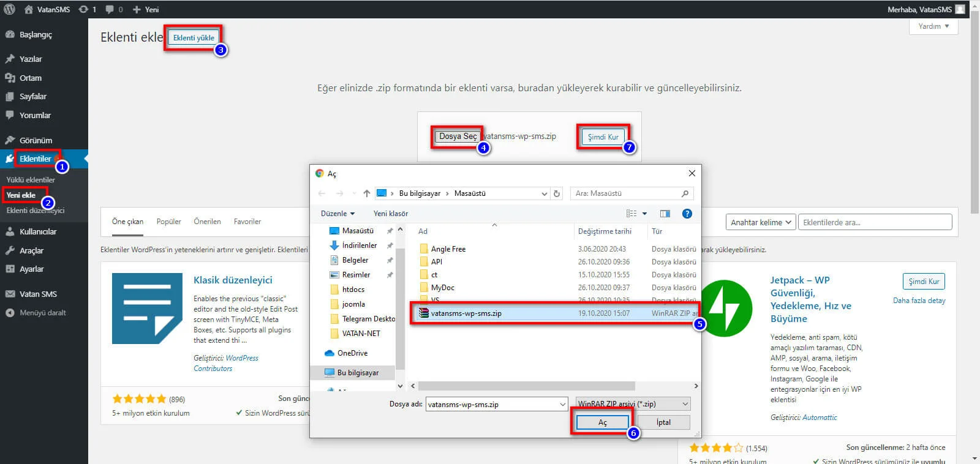Image resolution: width=980 pixels, height=464 pixels.
Task: Open the Kullanıcılar menu
Action: pos(38,231)
